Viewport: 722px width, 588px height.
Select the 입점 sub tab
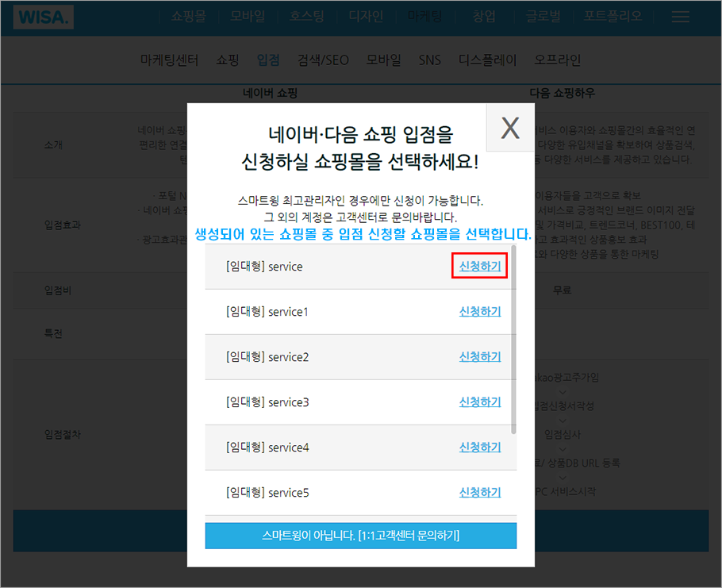(x=268, y=60)
